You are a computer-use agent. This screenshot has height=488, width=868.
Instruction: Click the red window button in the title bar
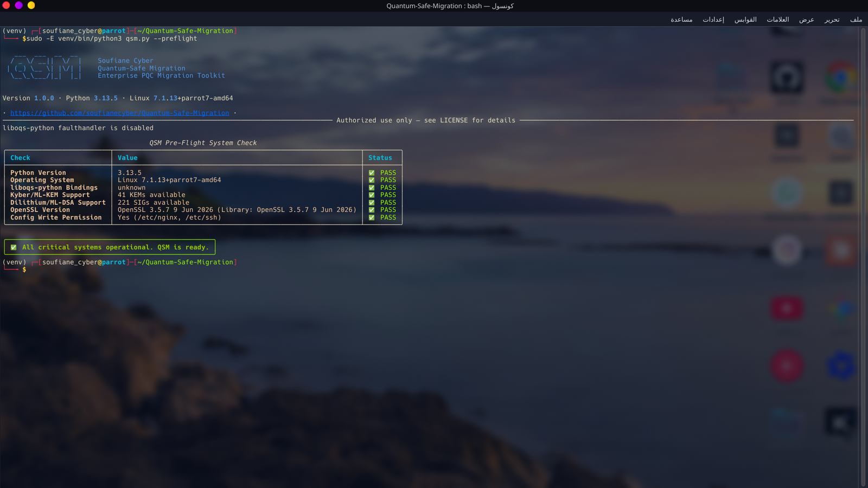coord(6,5)
